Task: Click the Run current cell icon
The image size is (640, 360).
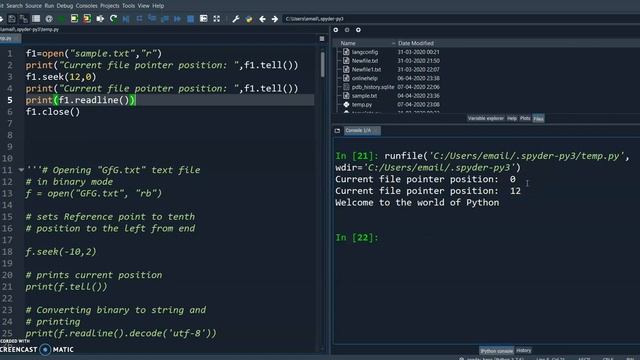Action: pyautogui.click(x=74, y=19)
